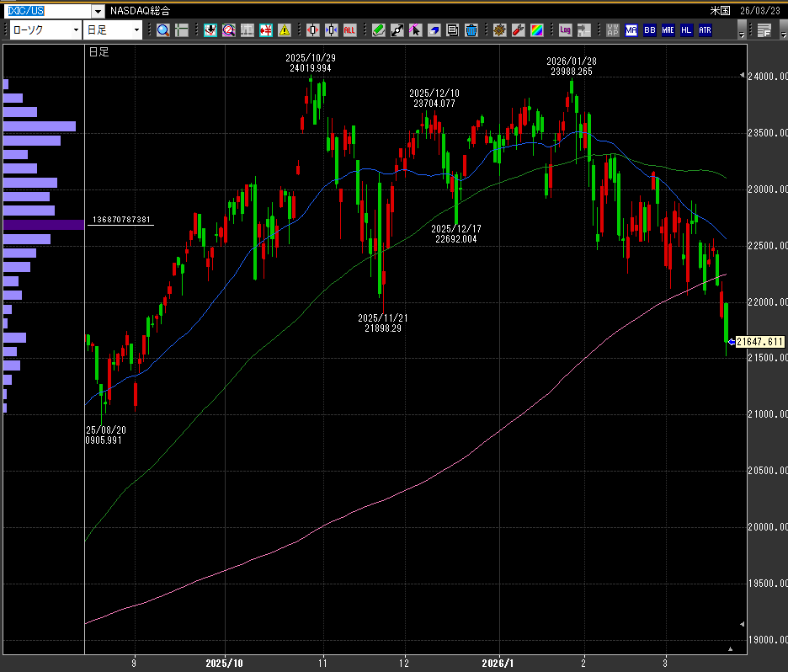Toggle Log scale display
The height and width of the screenshot is (672, 788).
pos(565,30)
